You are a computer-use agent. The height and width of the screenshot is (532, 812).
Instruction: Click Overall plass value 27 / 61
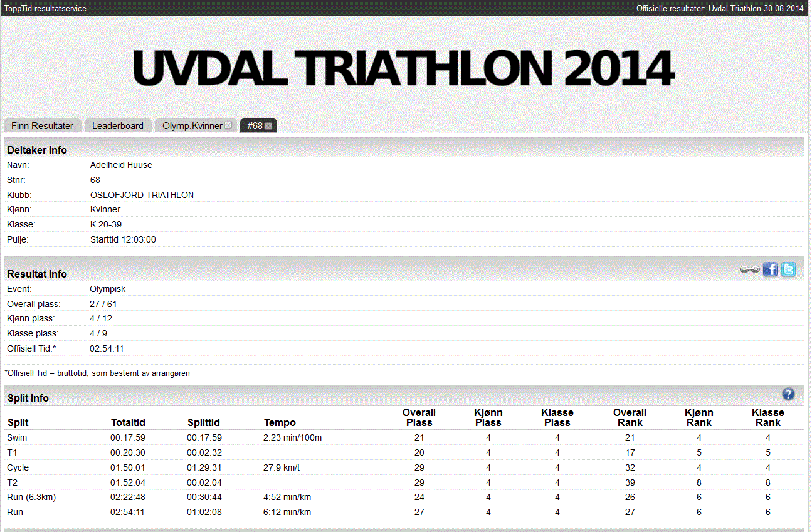point(103,304)
